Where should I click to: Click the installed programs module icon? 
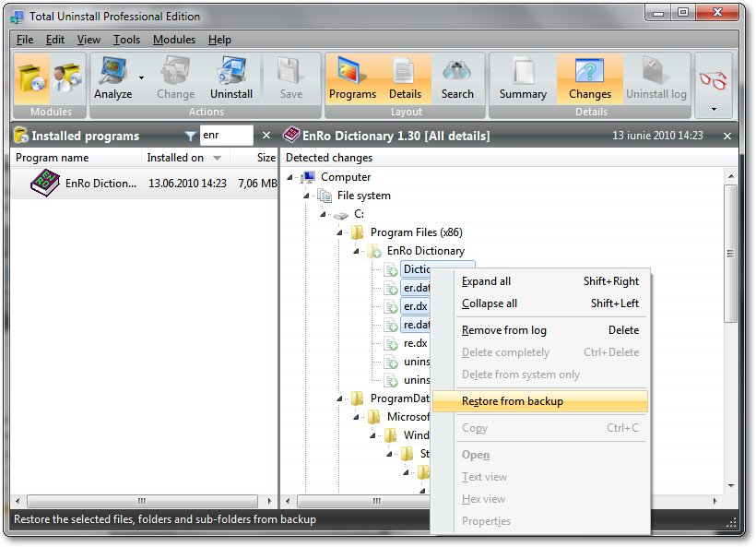click(34, 78)
